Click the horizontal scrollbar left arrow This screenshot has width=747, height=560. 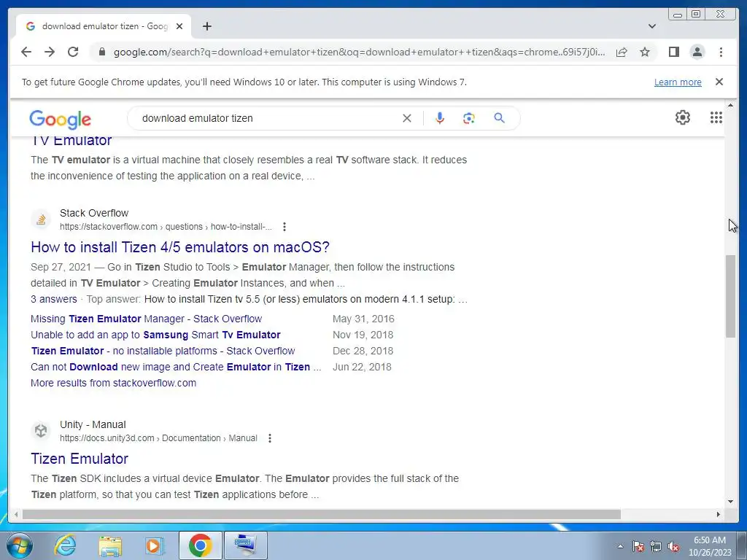[x=16, y=514]
